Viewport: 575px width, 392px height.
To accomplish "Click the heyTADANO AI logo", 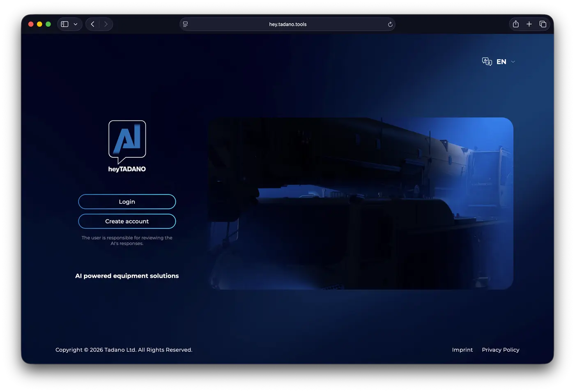I will 127,146.
